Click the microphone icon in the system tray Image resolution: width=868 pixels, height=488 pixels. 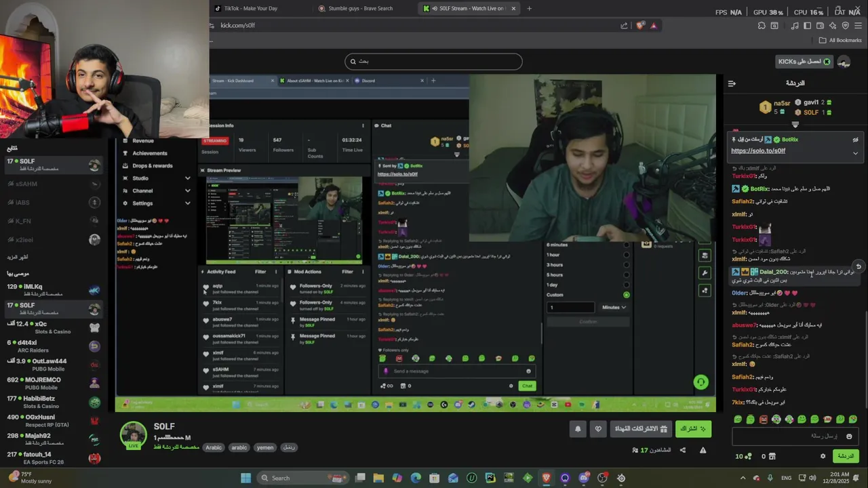(x=770, y=478)
